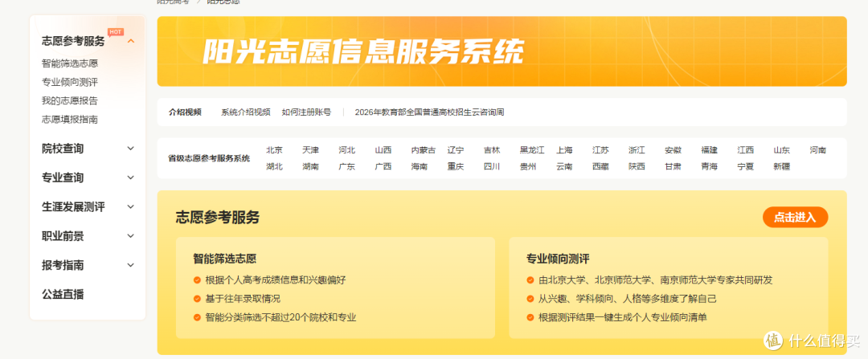Image resolution: width=868 pixels, height=359 pixels.
Task: Open the 系统介绍视频 link
Action: [x=246, y=112]
